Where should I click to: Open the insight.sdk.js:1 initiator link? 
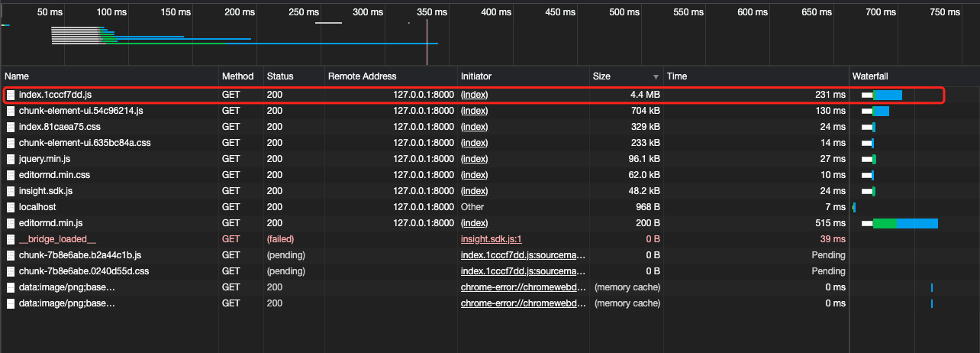(x=491, y=239)
